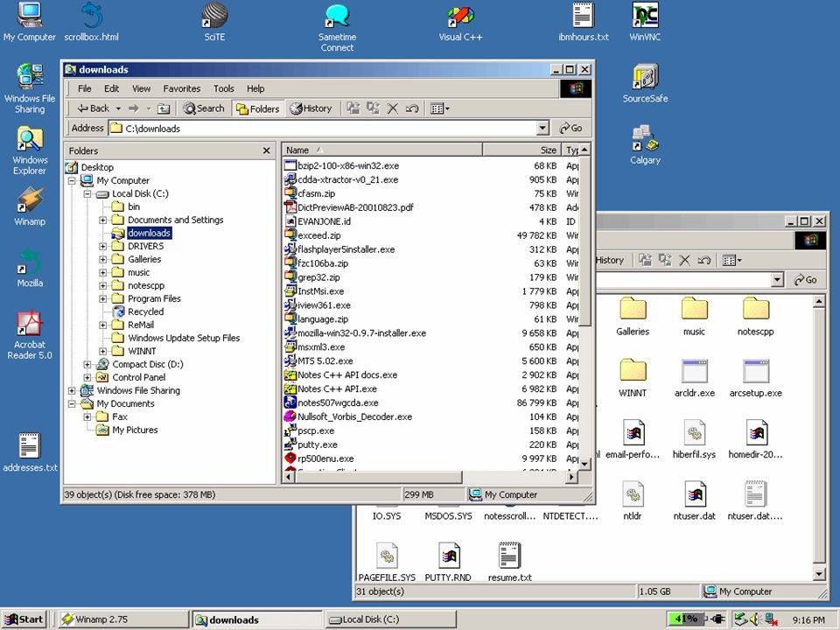Click the Forward arrow in downloads toolbar

(133, 108)
